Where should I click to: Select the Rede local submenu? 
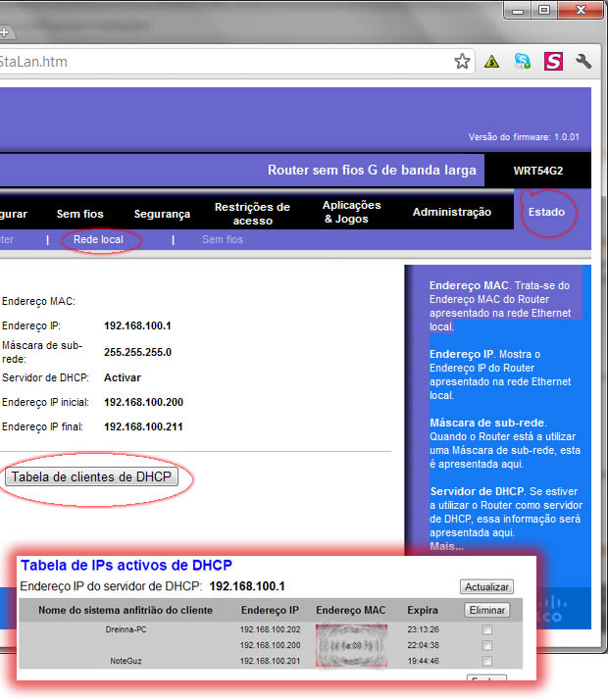[98, 239]
